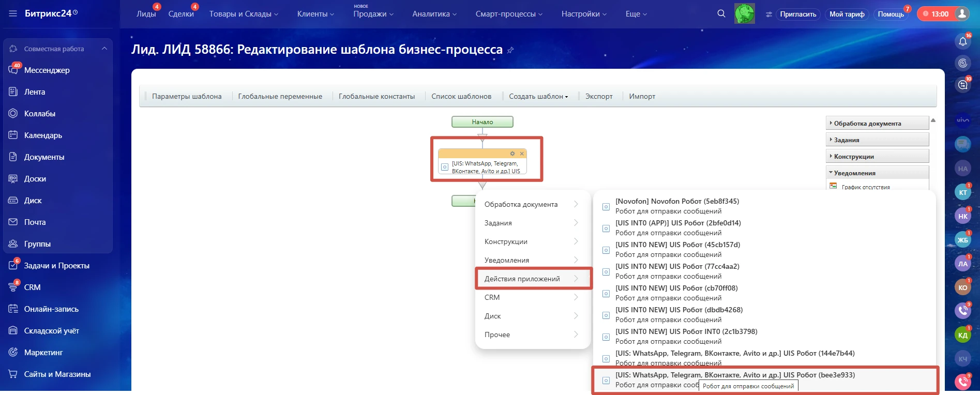
Task: Click Параметры шаблона in the toolbar
Action: (186, 96)
